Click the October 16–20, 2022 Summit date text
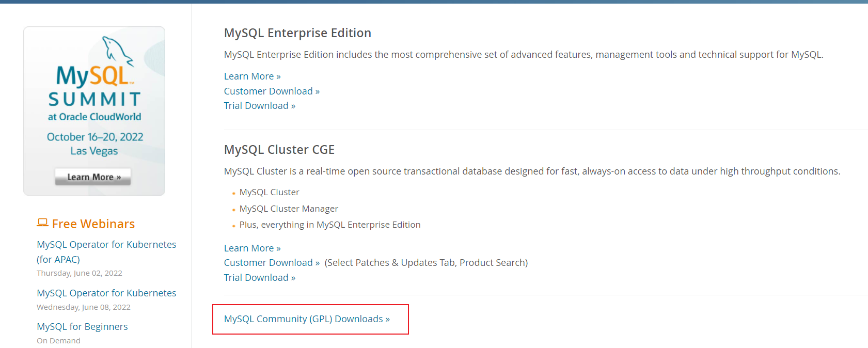Screen dimensions: 868x348 [x=95, y=137]
